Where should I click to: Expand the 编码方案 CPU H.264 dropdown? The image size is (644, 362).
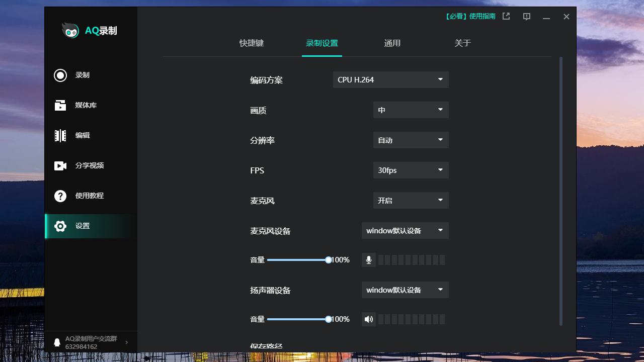[390, 79]
